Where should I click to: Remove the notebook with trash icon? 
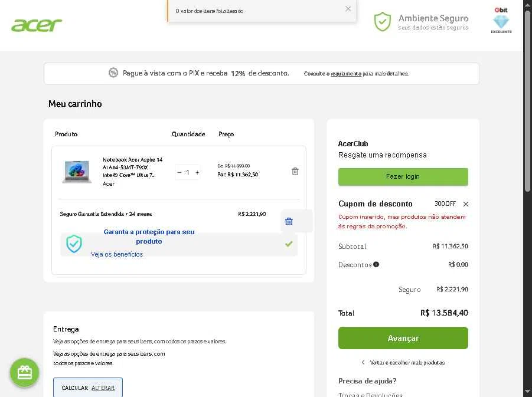pos(295,171)
